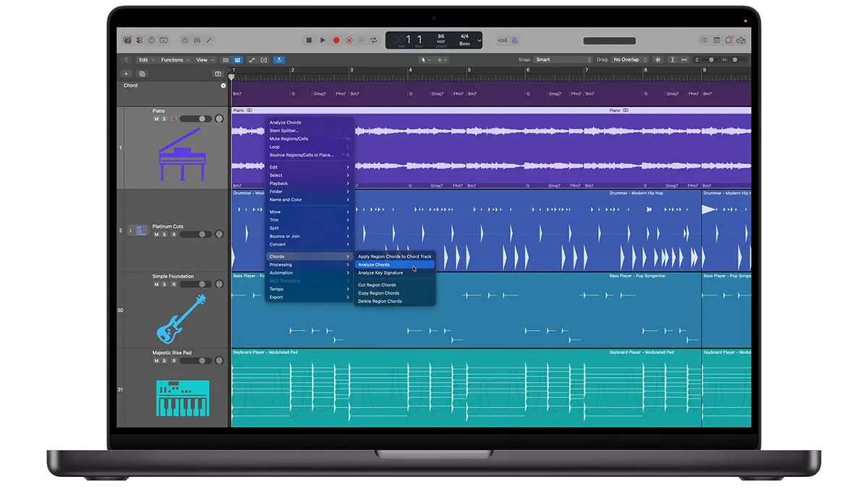Viewport: 868px width, 490px height.
Task: Adjust Platinum Cuts volume slider
Action: 196,235
